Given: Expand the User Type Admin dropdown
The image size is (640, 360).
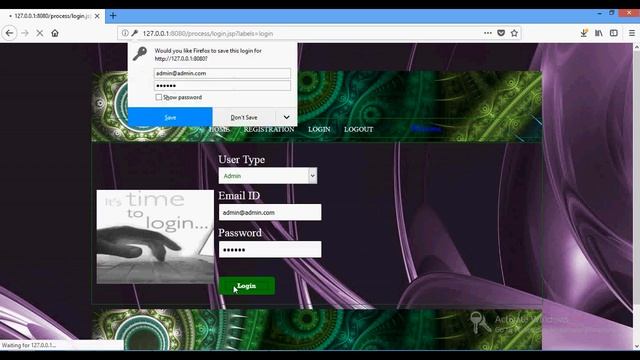Looking at the screenshot, I should [x=268, y=176].
